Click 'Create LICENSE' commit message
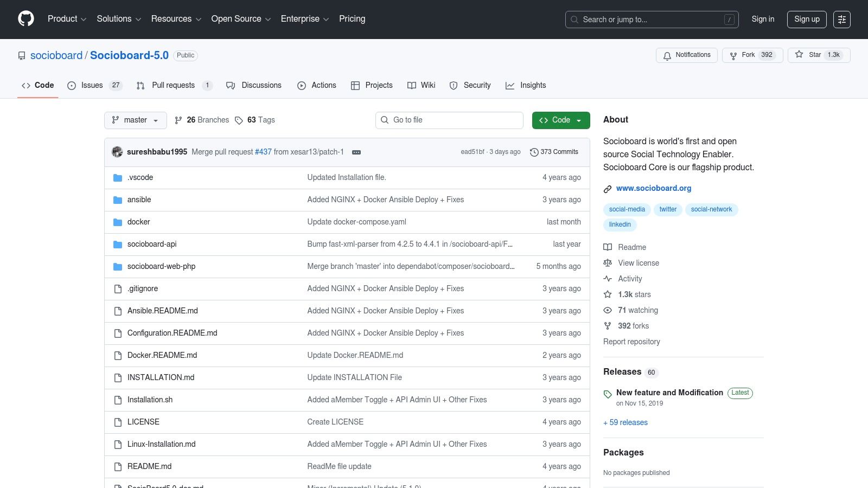 [335, 422]
